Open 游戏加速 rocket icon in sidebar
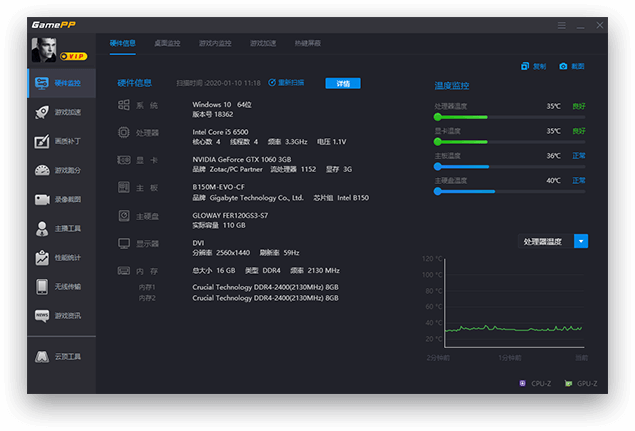 coord(61,112)
